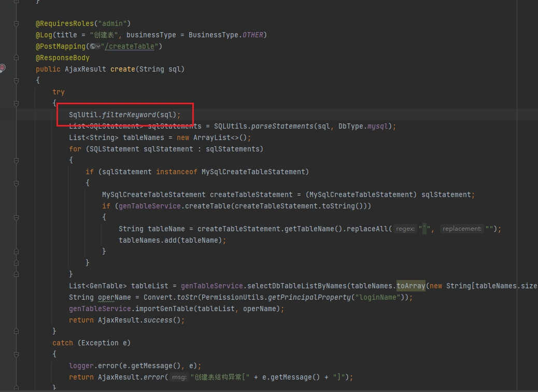This screenshot has width=538, height=392.
Task: Click the 'replacement:' parameter inlay hint
Action: [462, 229]
